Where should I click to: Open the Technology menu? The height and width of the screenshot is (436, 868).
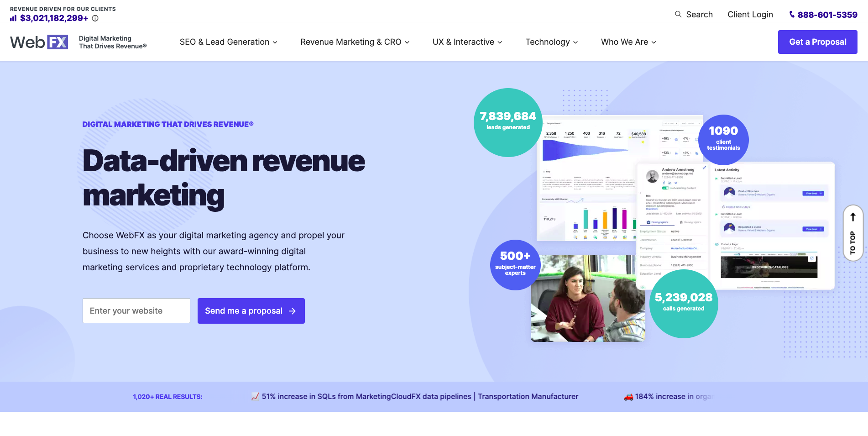point(552,42)
